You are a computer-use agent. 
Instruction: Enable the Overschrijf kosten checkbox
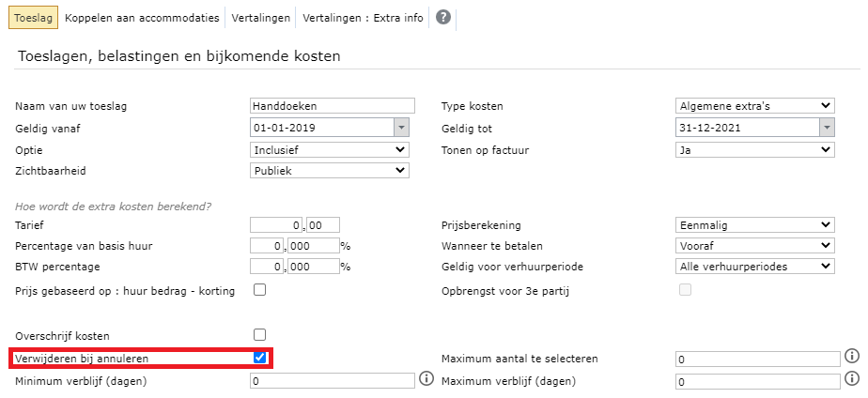pyautogui.click(x=259, y=334)
